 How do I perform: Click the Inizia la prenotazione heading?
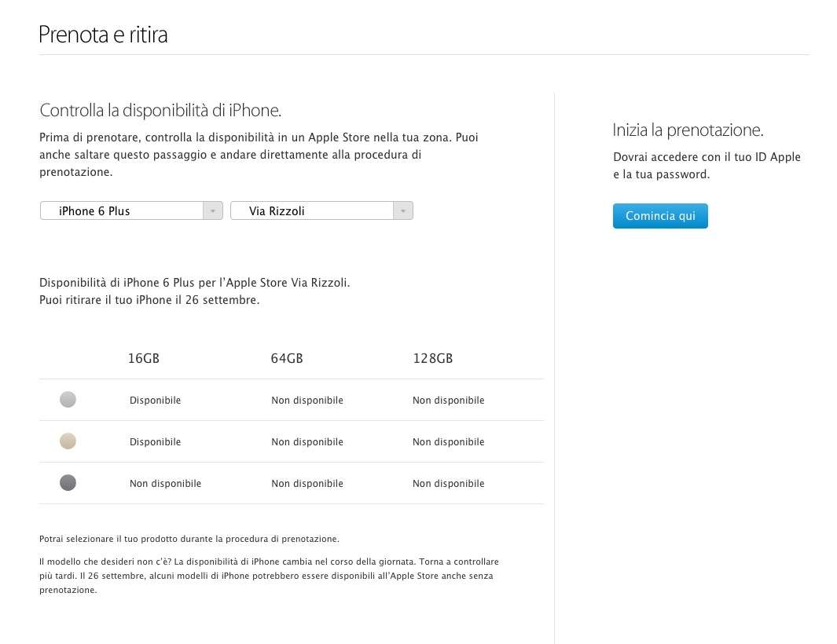(x=688, y=130)
